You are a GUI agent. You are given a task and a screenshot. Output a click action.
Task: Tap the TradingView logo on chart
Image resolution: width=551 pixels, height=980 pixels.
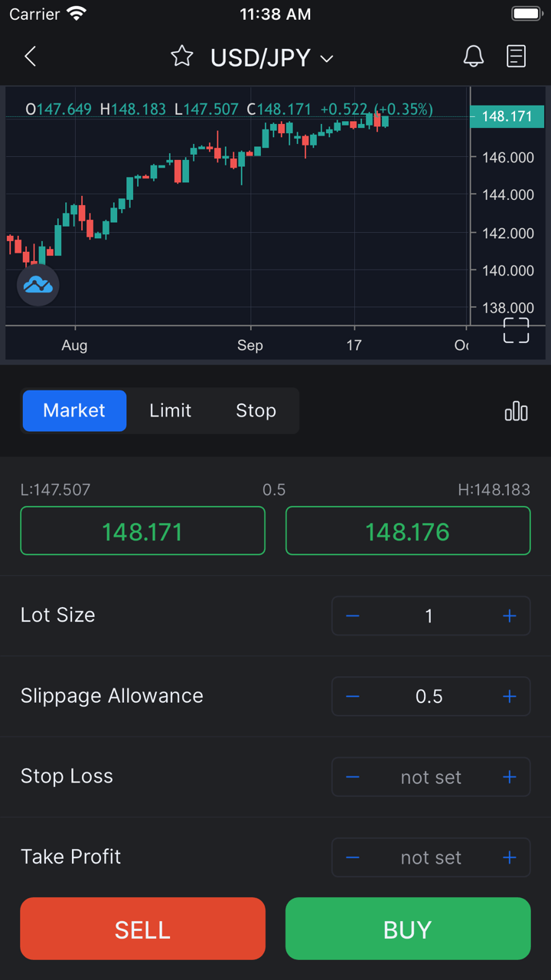coord(38,285)
